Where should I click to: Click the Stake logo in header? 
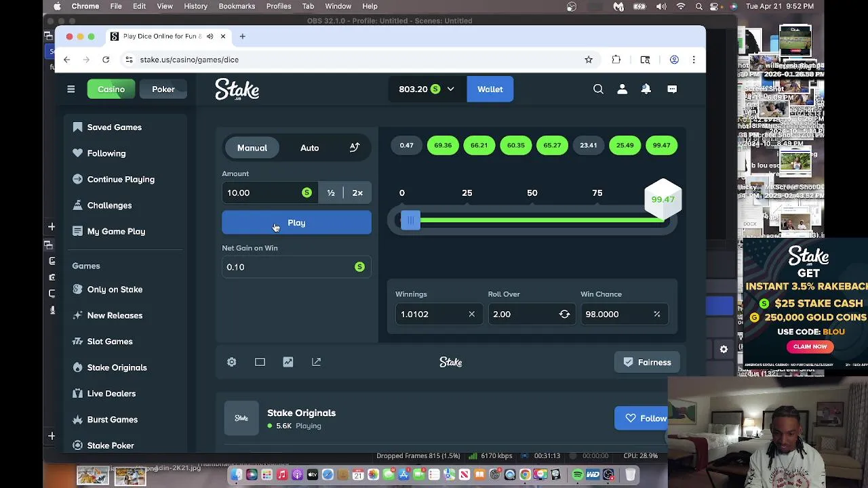tap(237, 89)
